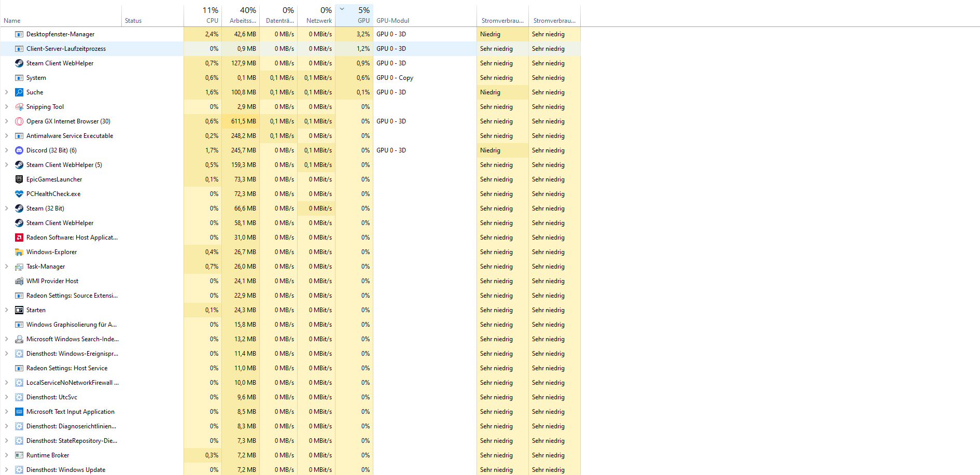Screen dimensions: 980x475
Task: Click the WMI Provider Host icon
Action: click(19, 281)
